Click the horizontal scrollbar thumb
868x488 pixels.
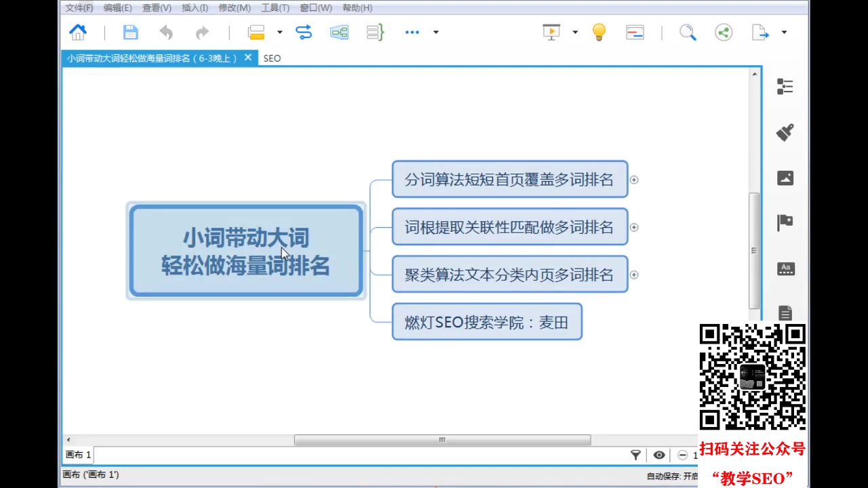[442, 440]
